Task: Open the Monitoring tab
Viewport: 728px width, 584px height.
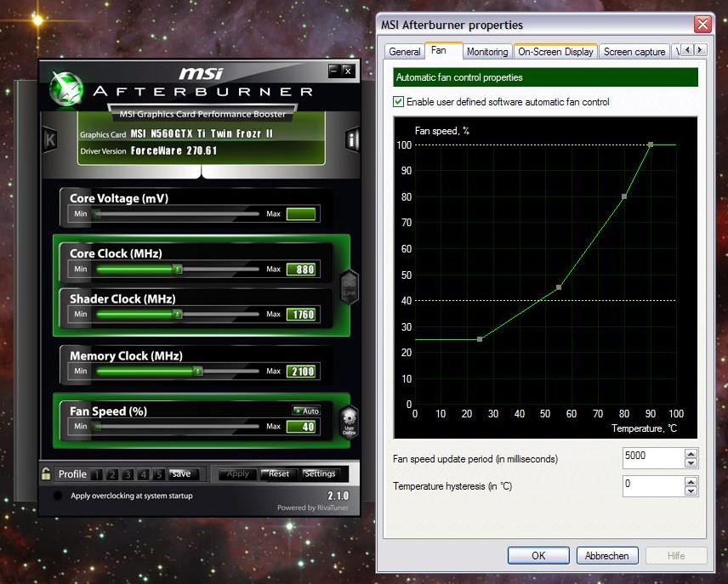Action: coord(487,52)
